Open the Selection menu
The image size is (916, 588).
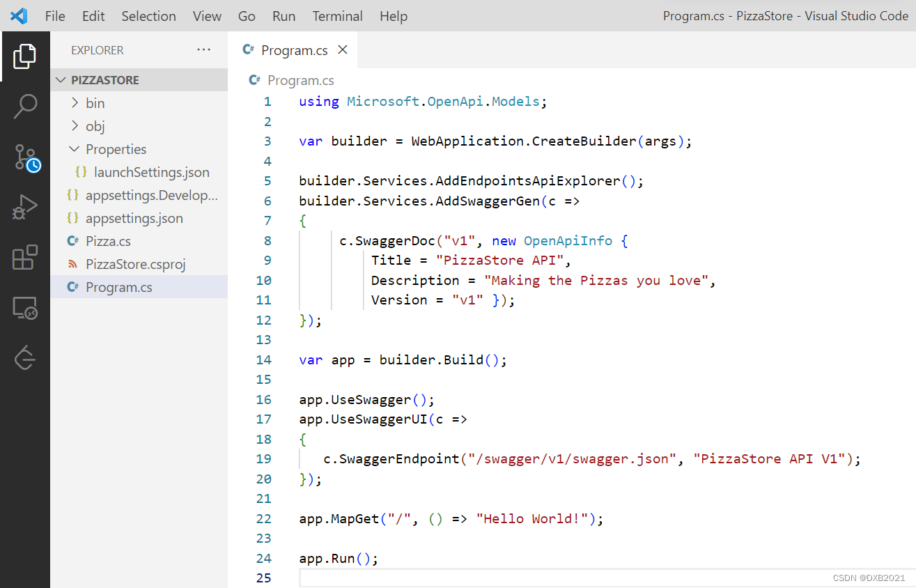point(148,16)
